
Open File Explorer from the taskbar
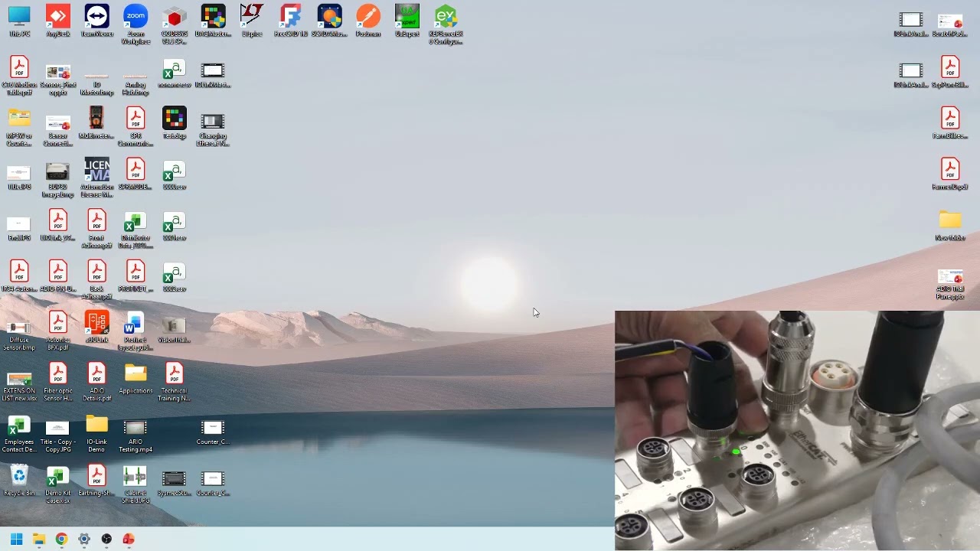point(39,539)
